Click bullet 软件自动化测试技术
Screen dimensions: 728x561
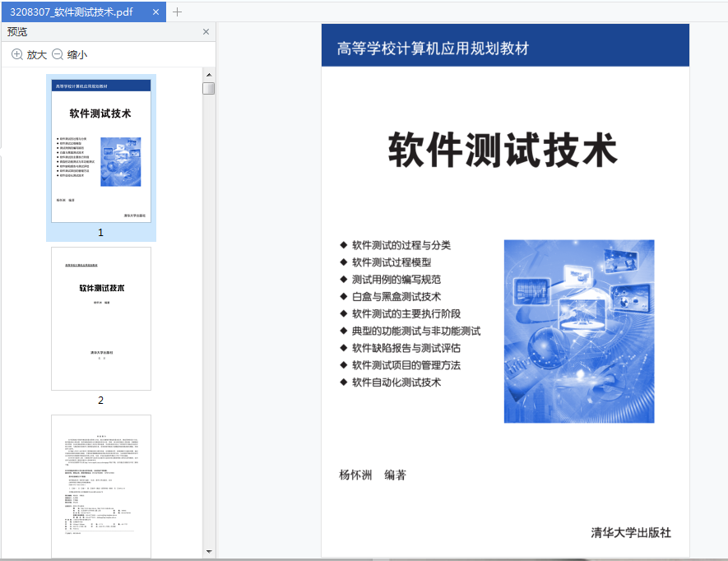pyautogui.click(x=396, y=382)
